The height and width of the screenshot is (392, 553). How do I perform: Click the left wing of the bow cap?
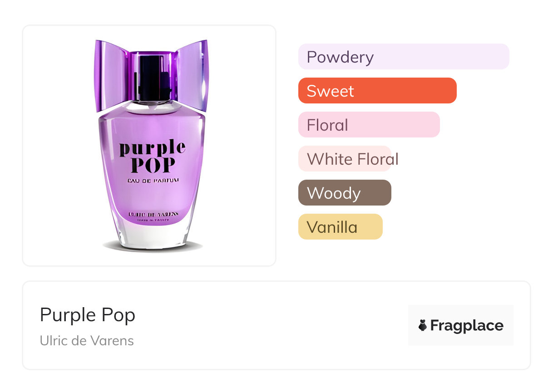(112, 75)
